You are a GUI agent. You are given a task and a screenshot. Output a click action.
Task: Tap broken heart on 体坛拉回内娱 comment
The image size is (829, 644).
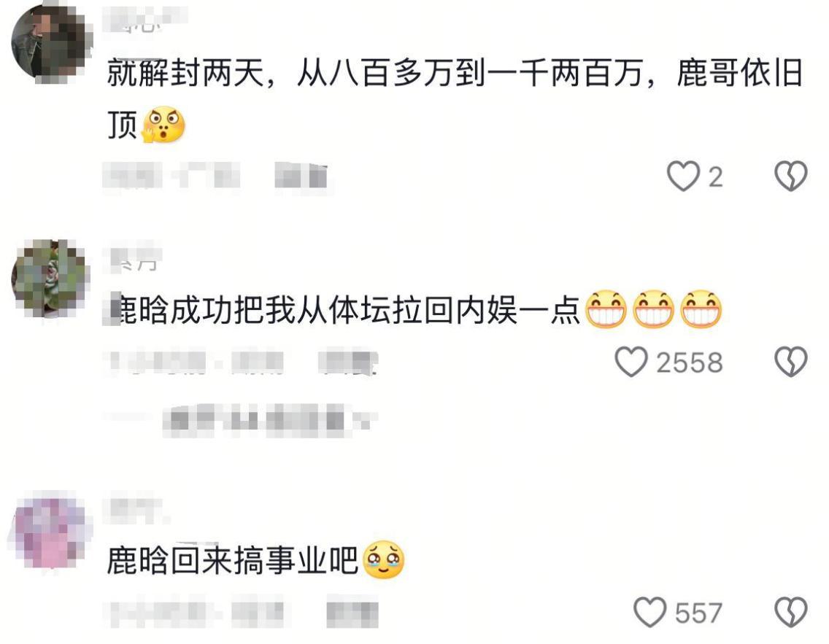pyautogui.click(x=791, y=362)
